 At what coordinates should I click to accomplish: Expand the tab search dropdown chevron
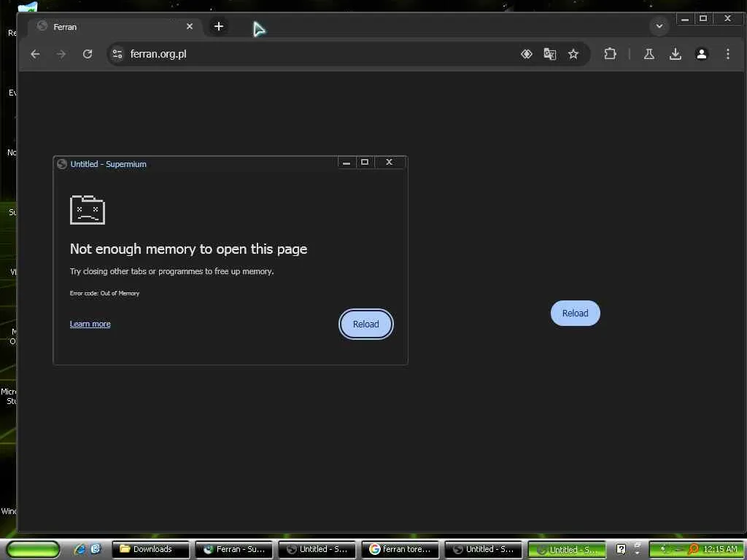point(659,26)
